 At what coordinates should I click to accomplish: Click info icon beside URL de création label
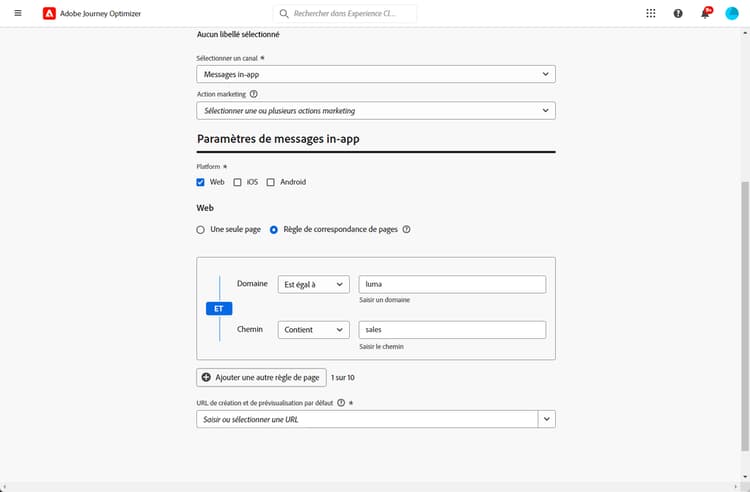(x=341, y=403)
